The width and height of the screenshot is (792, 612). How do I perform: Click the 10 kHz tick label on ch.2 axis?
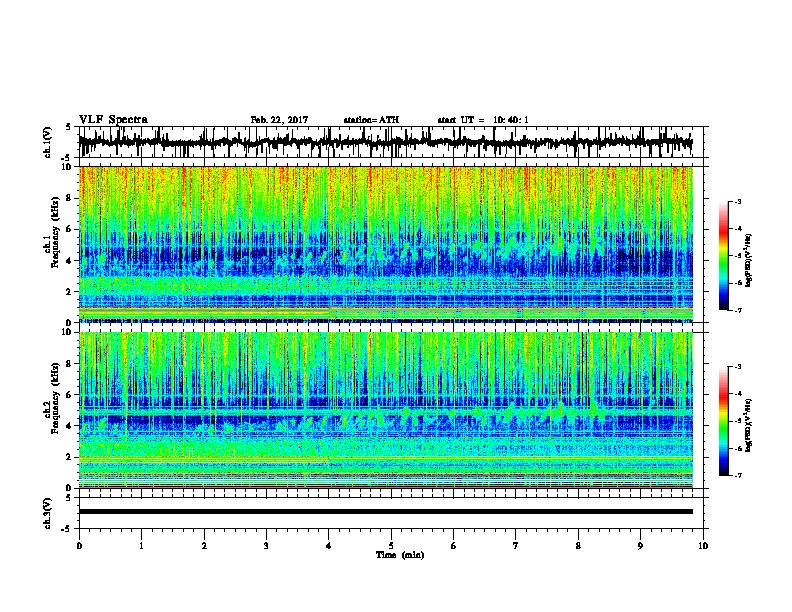pos(68,333)
